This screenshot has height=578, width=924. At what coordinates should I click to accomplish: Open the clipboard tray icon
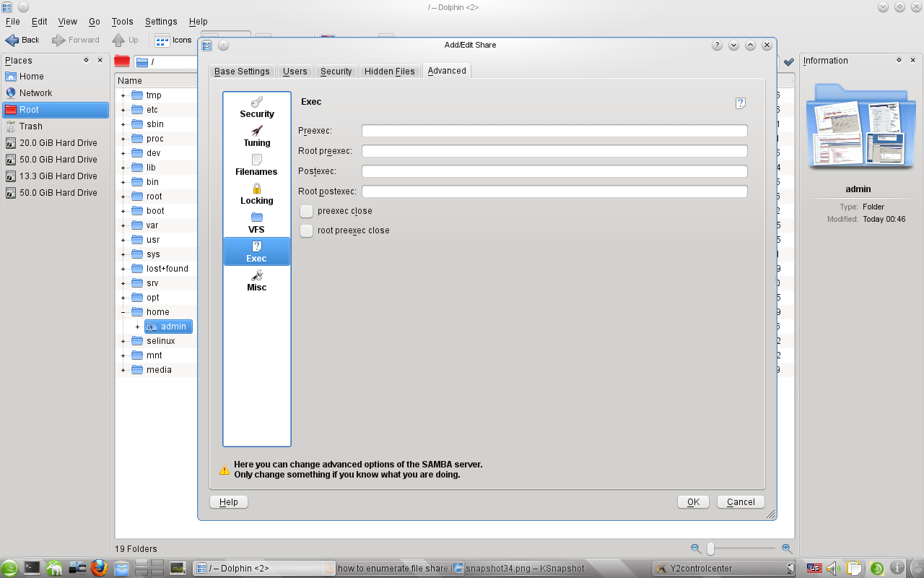[854, 569]
